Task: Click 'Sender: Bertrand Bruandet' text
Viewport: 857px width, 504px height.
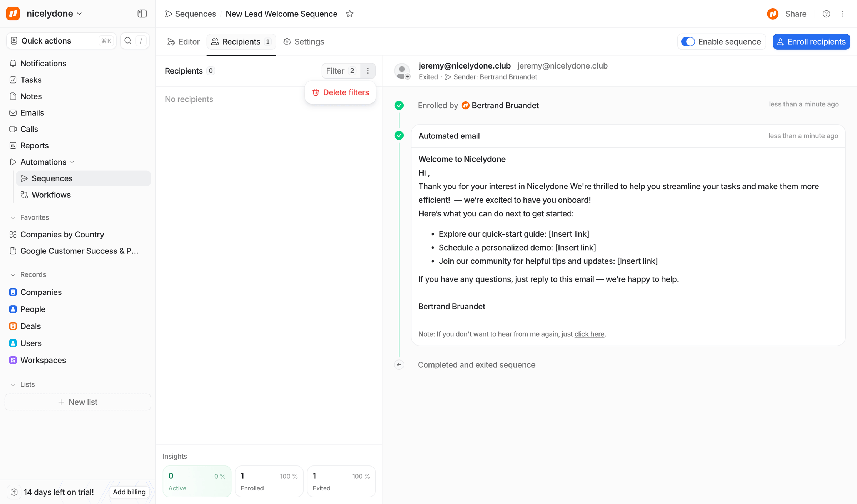Action: tap(495, 77)
